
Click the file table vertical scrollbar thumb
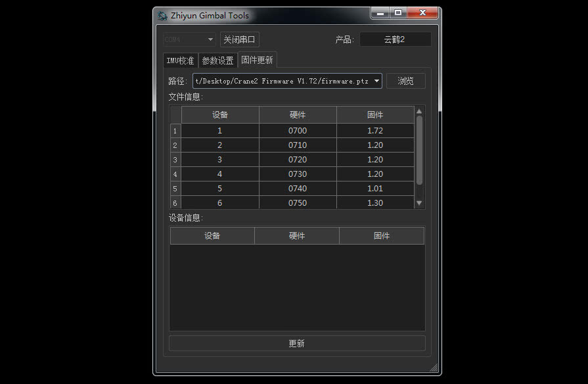(x=419, y=150)
